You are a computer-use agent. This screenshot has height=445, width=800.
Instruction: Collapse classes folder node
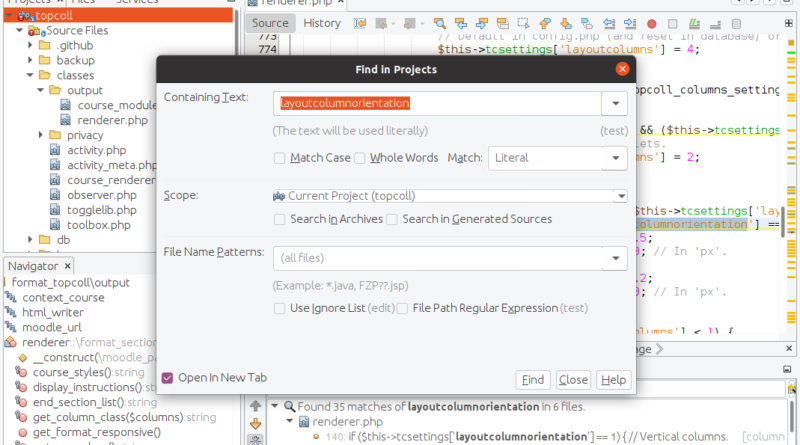pyautogui.click(x=30, y=75)
